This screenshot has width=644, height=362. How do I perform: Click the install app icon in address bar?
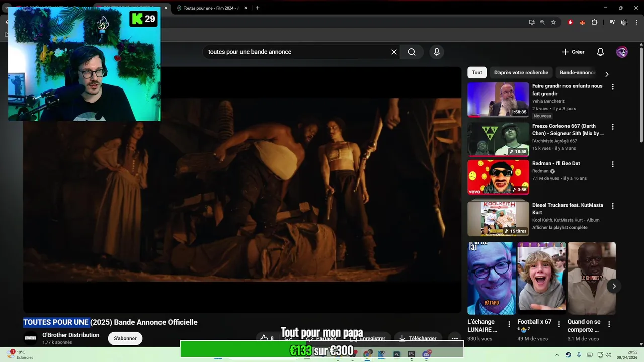(532, 22)
